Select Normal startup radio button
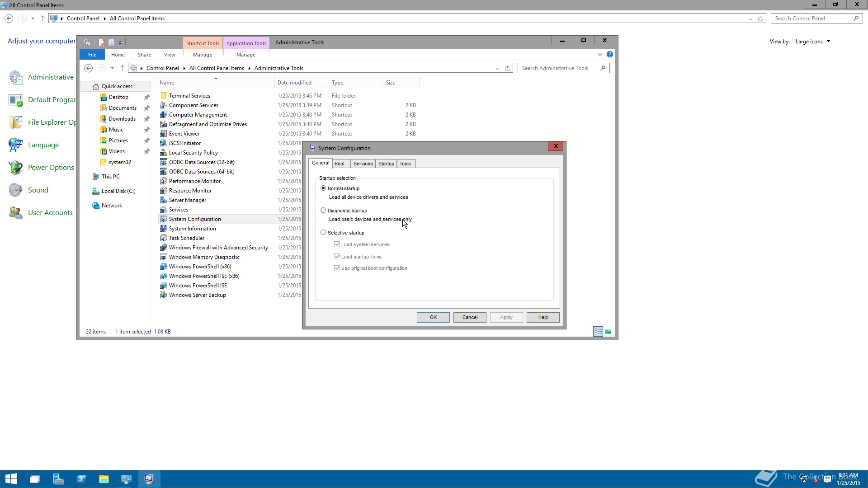Screen dimensions: 868x488 323,188
